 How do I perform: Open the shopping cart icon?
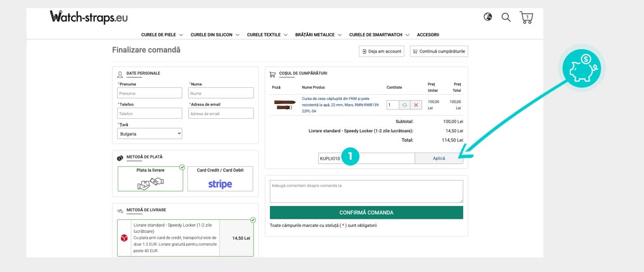pos(526,18)
